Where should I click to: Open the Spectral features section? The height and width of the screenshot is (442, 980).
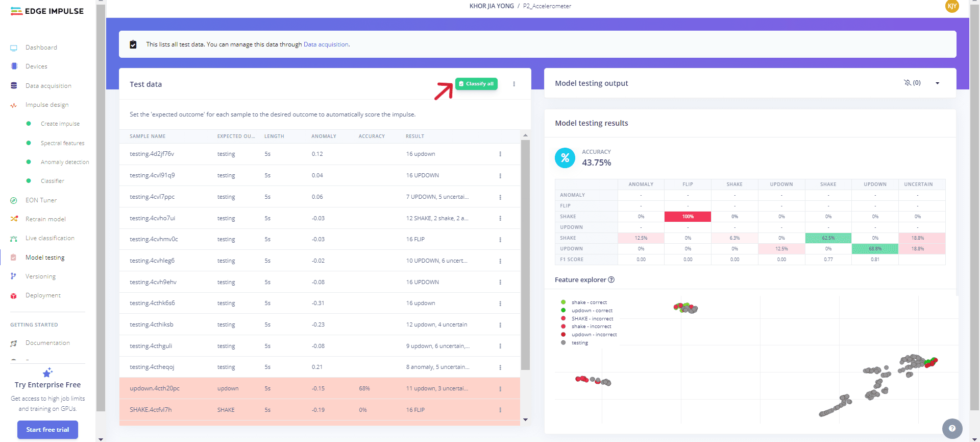click(x=62, y=143)
